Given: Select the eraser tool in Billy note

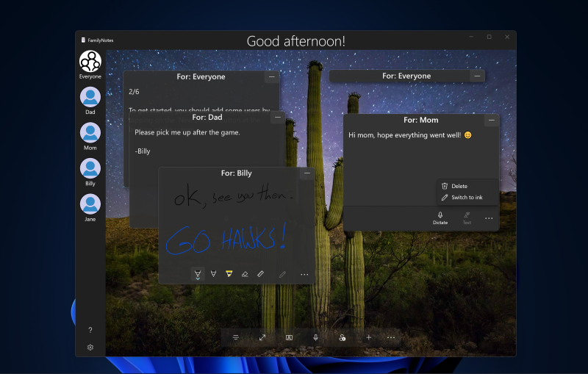Looking at the screenshot, I should [245, 274].
